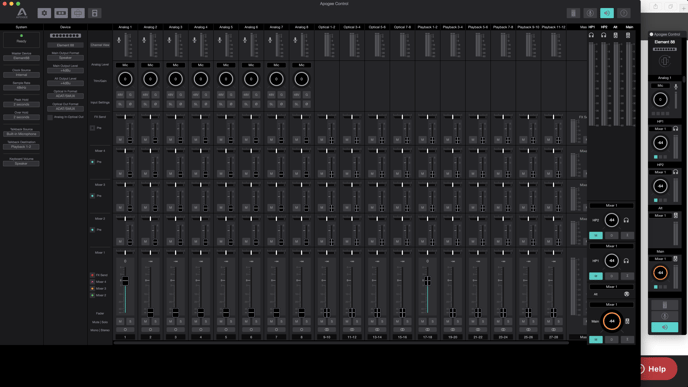Click the microphone icon on Analog 4
The height and width of the screenshot is (387, 688).
(x=194, y=40)
